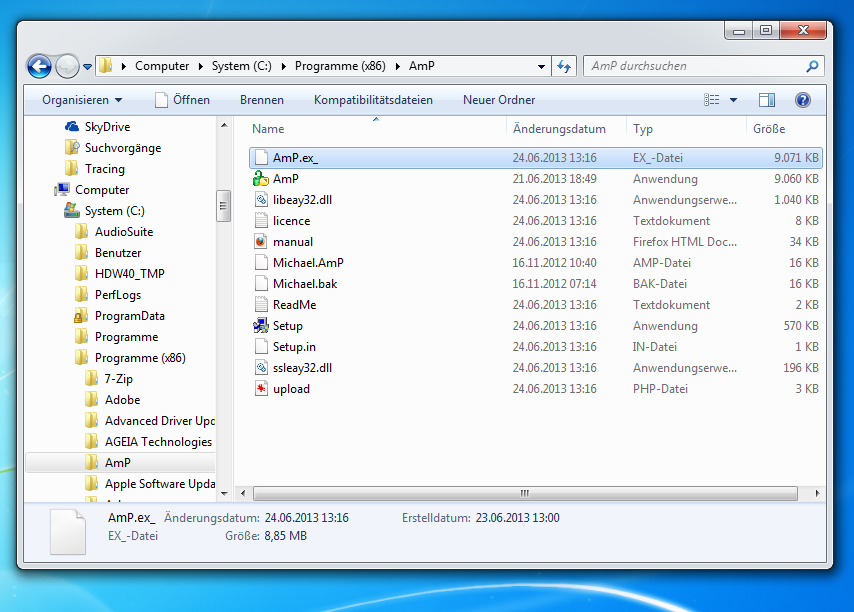Click the navigation pane scroll up arrow
This screenshot has height=612, width=854.
tap(224, 125)
